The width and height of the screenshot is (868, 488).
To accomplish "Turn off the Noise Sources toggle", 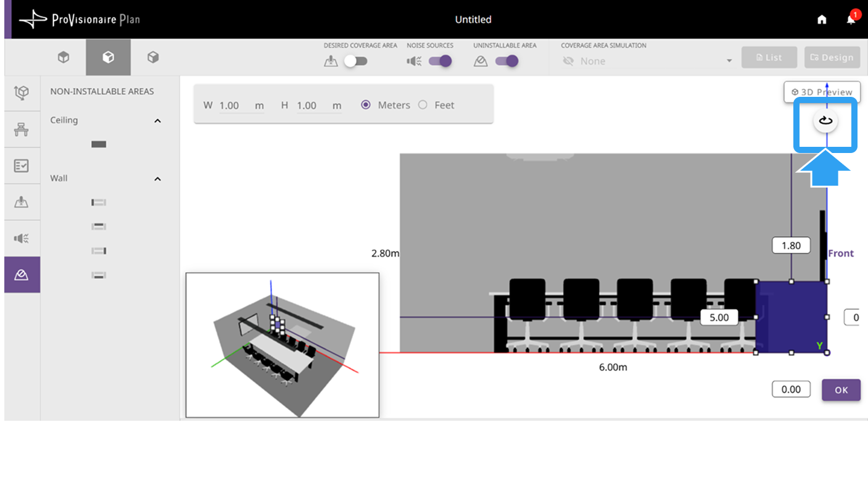I will 440,61.
